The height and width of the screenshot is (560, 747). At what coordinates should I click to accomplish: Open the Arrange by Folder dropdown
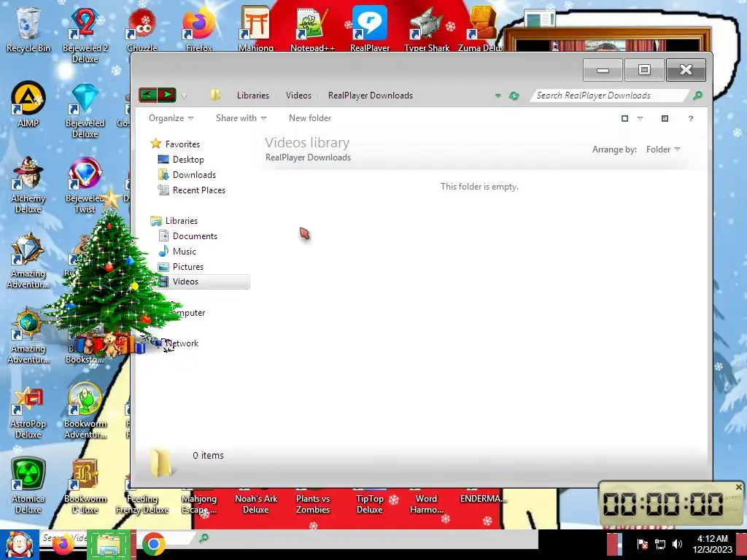pos(662,149)
